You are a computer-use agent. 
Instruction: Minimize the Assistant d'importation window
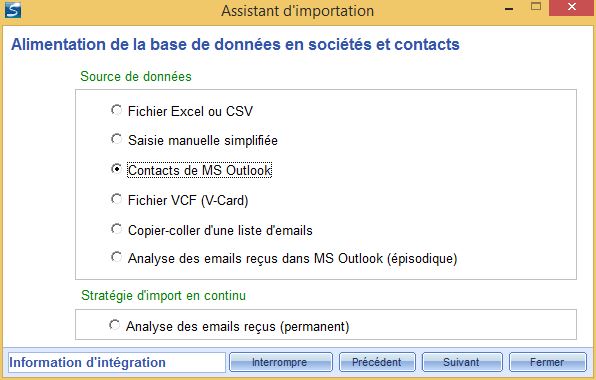[x=509, y=9]
